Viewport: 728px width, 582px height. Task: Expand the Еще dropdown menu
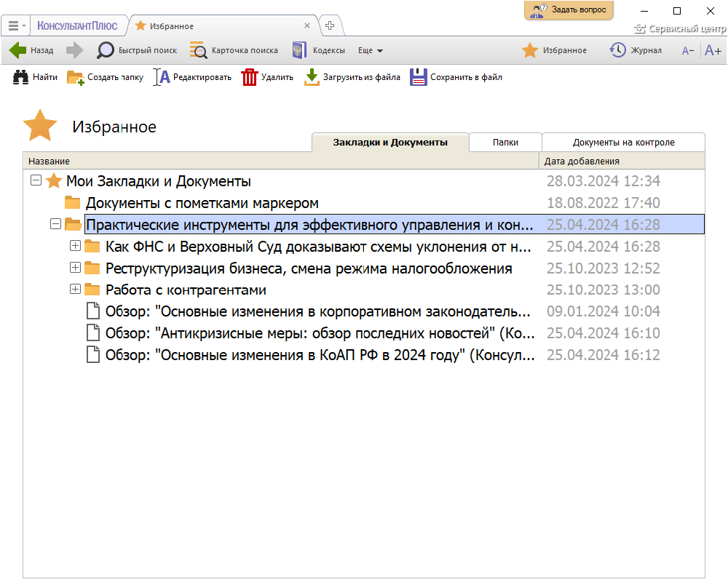(371, 50)
